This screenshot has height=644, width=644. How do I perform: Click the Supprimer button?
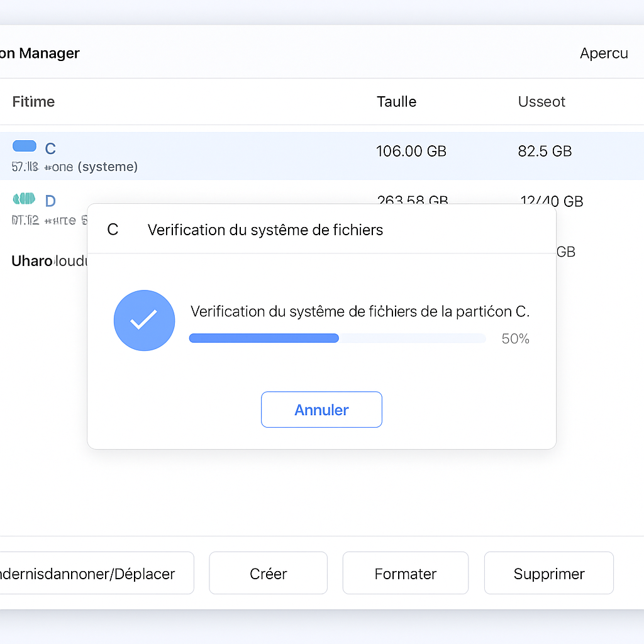click(548, 573)
